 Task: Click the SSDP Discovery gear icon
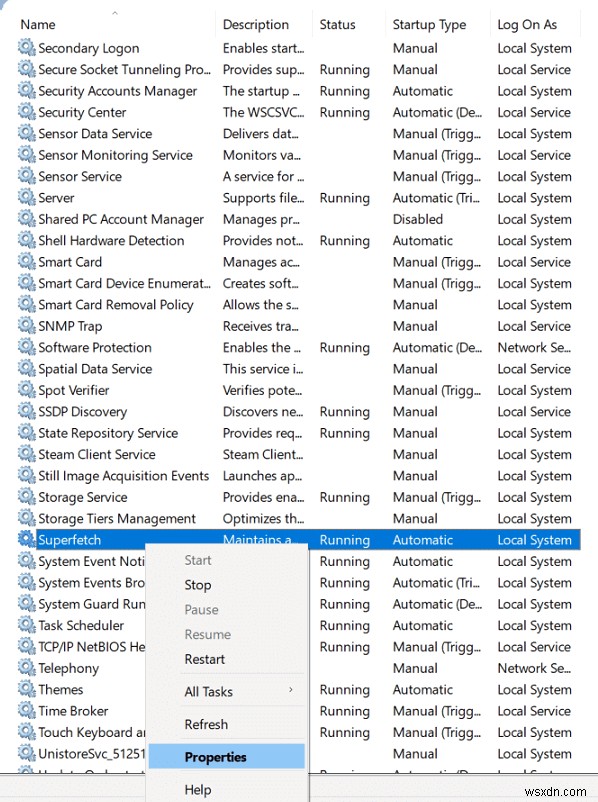pyautogui.click(x=27, y=411)
